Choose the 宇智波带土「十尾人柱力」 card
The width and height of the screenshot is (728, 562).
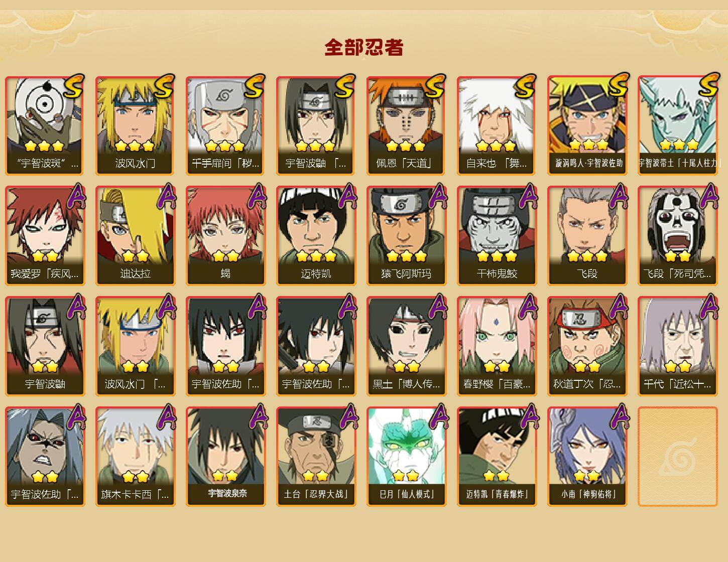click(x=677, y=125)
